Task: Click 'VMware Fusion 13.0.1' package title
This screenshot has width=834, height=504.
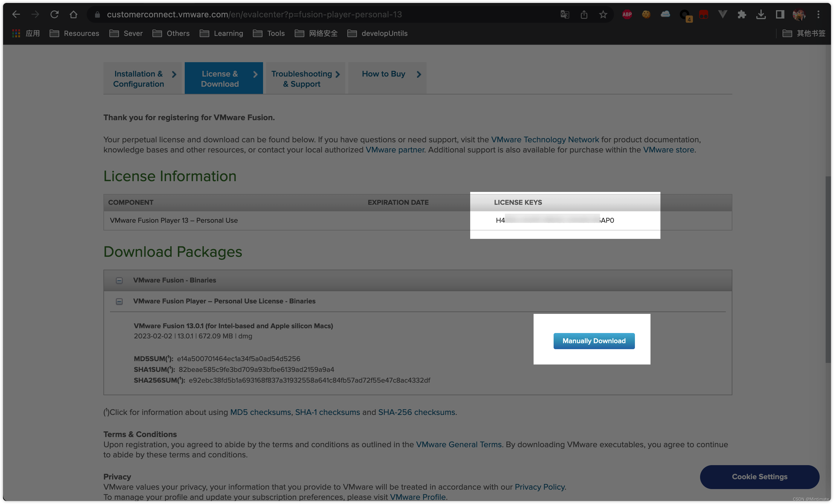Action: [233, 326]
